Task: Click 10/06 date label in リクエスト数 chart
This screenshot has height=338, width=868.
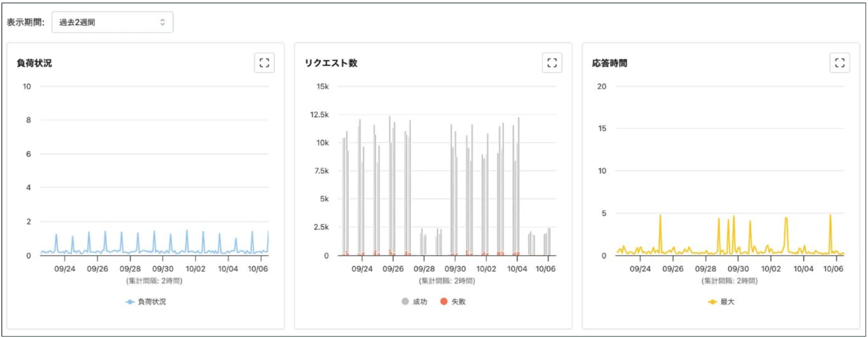Action: [546, 269]
